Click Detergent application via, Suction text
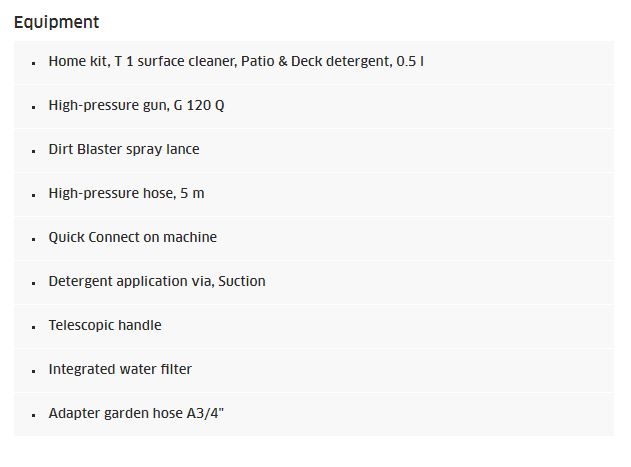The image size is (631, 467). point(157,281)
